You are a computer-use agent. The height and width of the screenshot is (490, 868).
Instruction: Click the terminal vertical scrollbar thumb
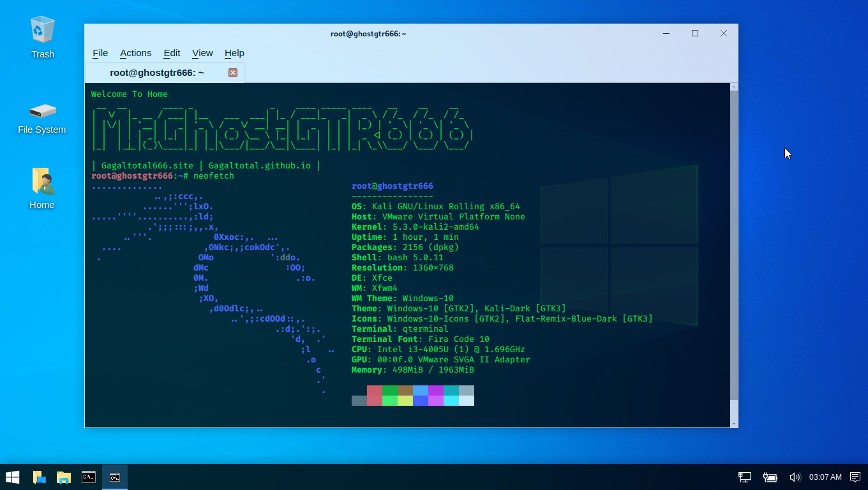(734, 245)
